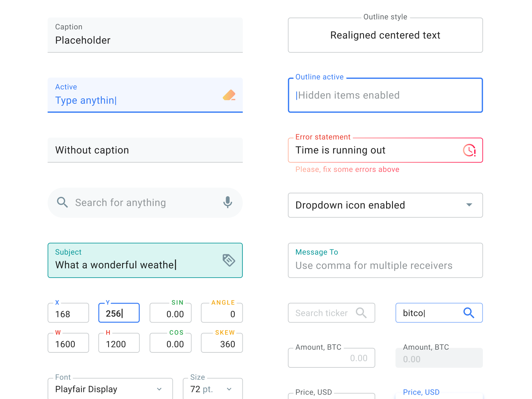Click the dropdown arrow on Dropdown icon enabled

click(469, 205)
